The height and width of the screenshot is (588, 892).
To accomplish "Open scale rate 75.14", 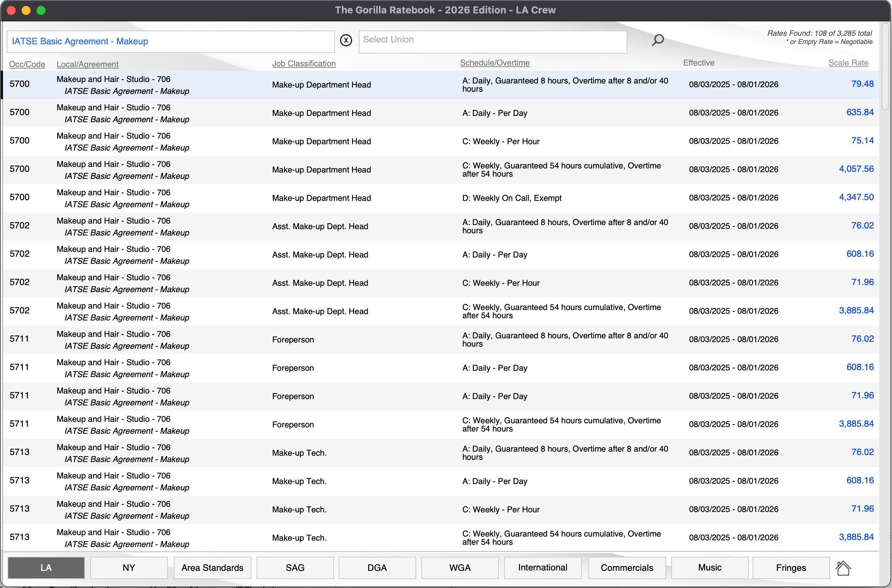I will coord(862,140).
